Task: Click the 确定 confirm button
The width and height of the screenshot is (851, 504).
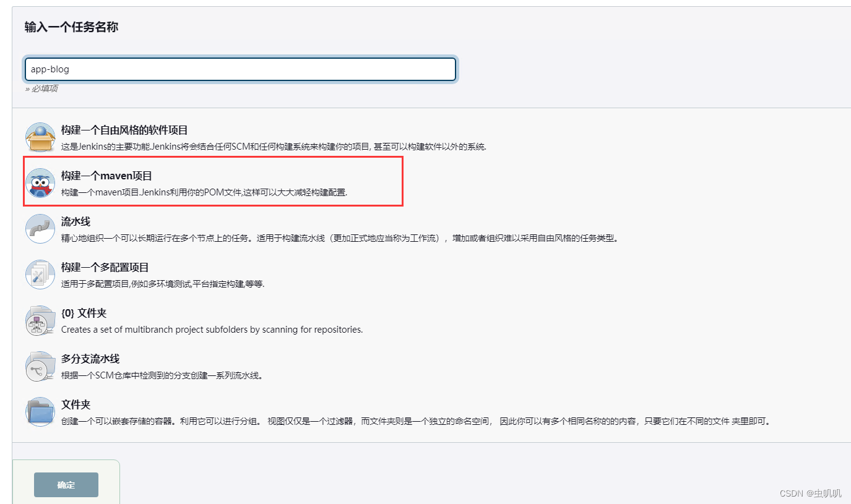Action: [x=66, y=485]
